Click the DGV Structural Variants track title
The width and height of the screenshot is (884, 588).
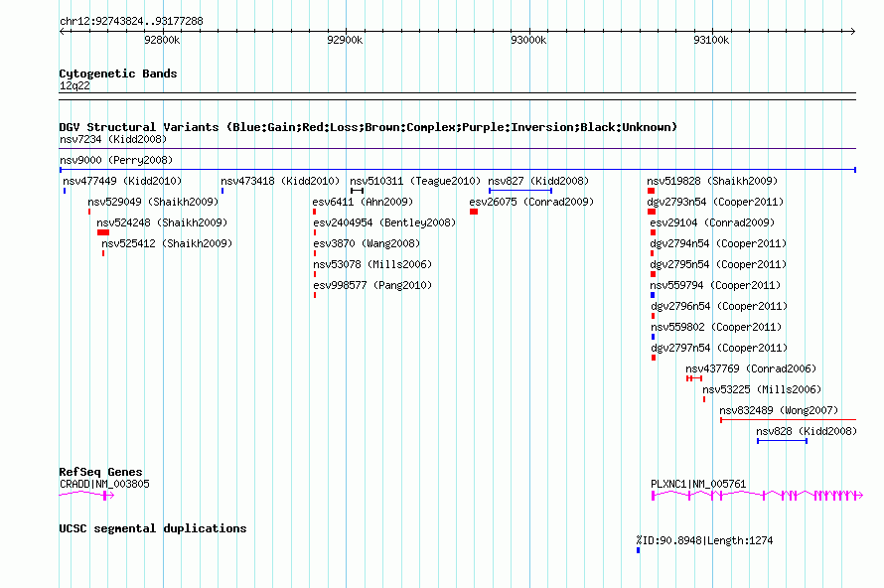click(x=368, y=127)
